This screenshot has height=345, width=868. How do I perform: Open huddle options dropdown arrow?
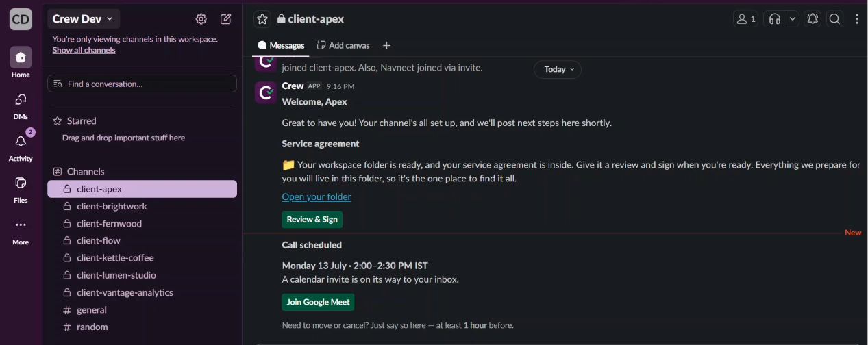click(x=793, y=19)
